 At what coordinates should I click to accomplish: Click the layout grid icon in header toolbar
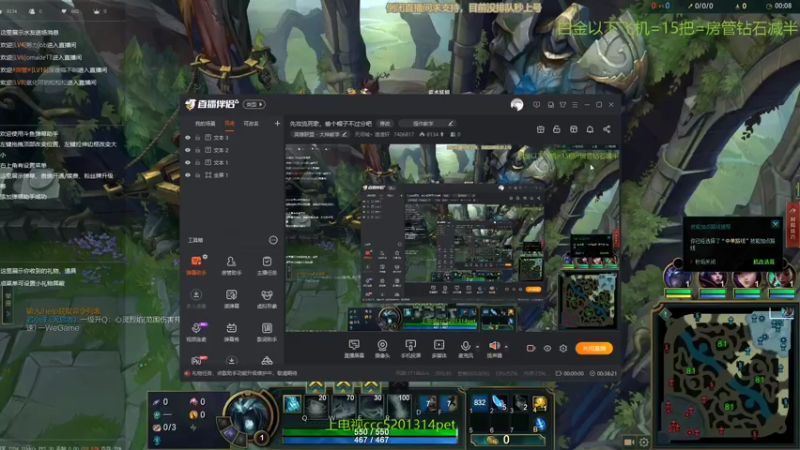[573, 130]
